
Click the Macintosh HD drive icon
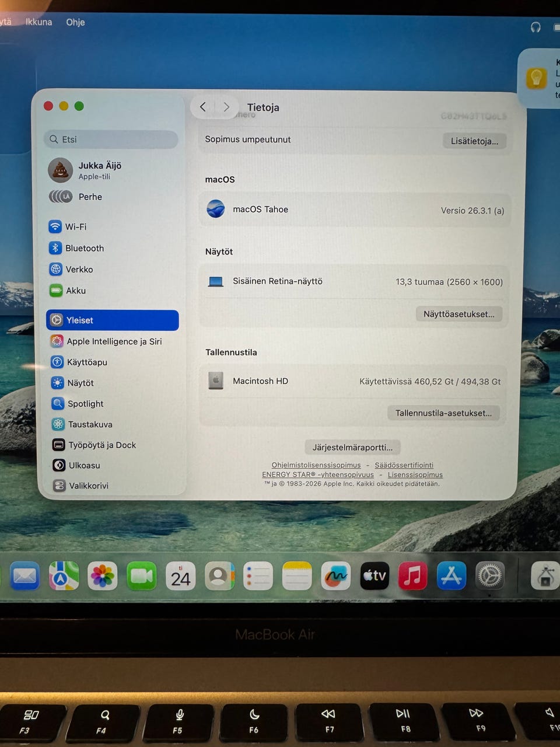coord(216,381)
